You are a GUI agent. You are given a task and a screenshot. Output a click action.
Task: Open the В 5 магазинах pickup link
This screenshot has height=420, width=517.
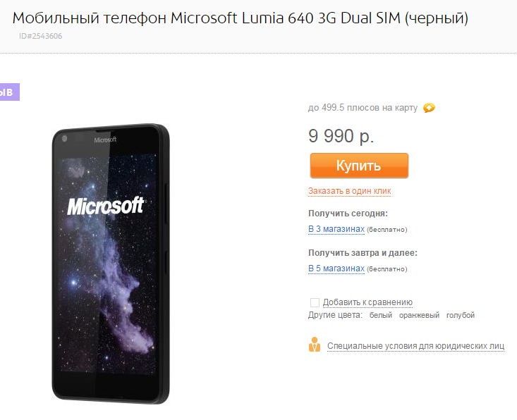pyautogui.click(x=336, y=268)
